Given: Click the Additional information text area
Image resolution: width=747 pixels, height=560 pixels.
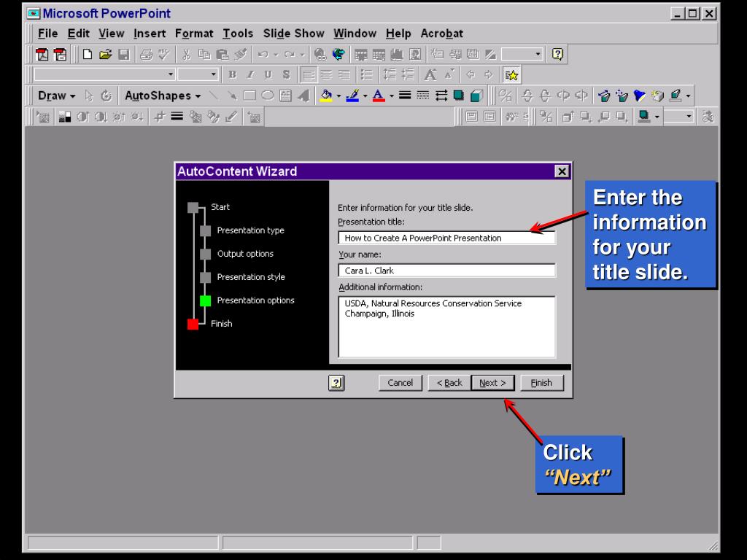Looking at the screenshot, I should (447, 327).
